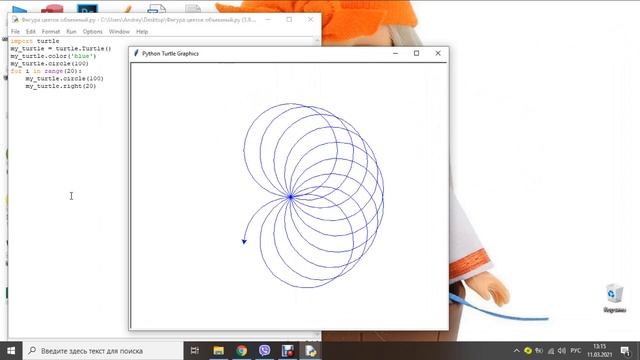
Task: Click the taskbar search field
Action: pyautogui.click(x=103, y=351)
